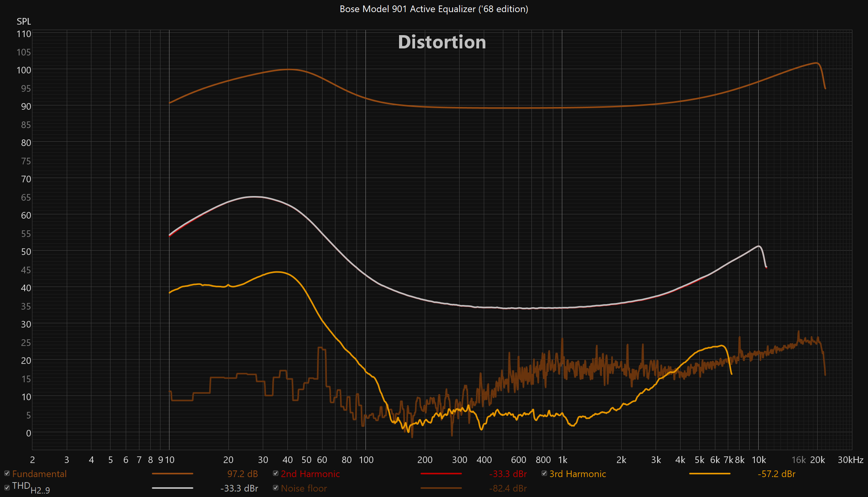Toggle the 3rd Harmonic checkbox
The width and height of the screenshot is (868, 497).
[x=544, y=473]
